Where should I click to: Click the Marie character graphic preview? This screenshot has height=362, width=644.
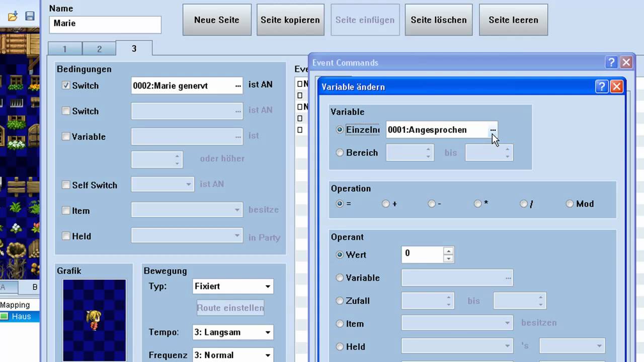point(94,320)
